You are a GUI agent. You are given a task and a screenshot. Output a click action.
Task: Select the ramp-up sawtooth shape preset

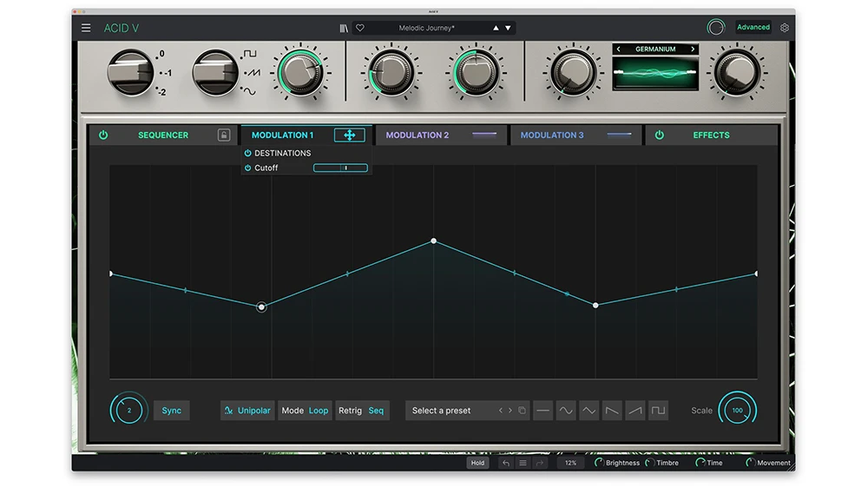635,411
